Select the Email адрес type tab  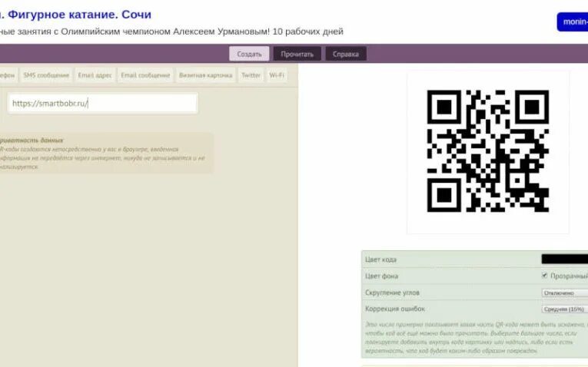pos(95,75)
